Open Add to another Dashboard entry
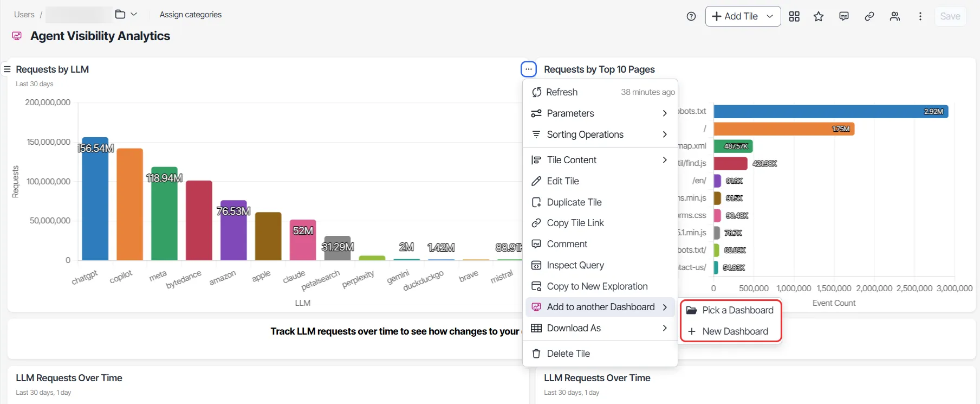 pyautogui.click(x=600, y=307)
